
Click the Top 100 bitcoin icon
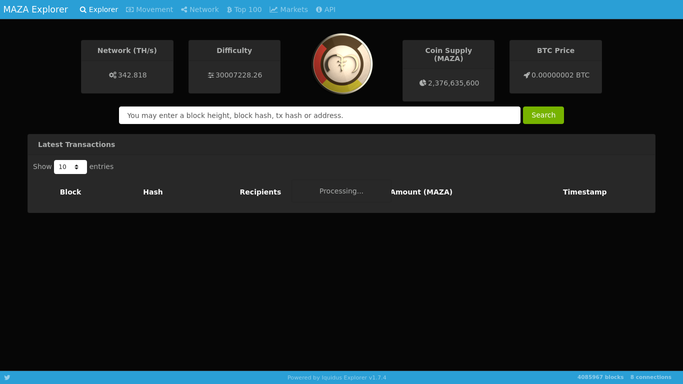229,10
